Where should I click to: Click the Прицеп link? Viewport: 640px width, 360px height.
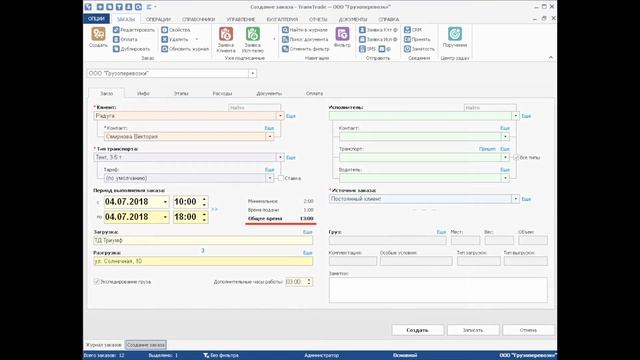(x=487, y=149)
